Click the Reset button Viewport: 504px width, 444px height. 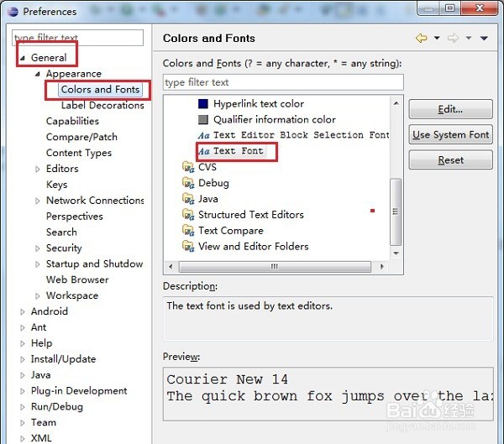[450, 160]
